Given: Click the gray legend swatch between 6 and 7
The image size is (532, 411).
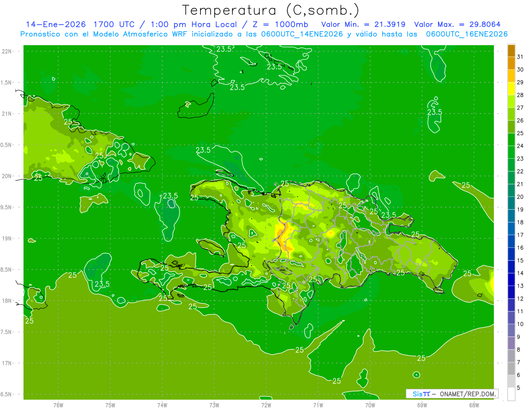Looking at the screenshot, I should pyautogui.click(x=511, y=368).
